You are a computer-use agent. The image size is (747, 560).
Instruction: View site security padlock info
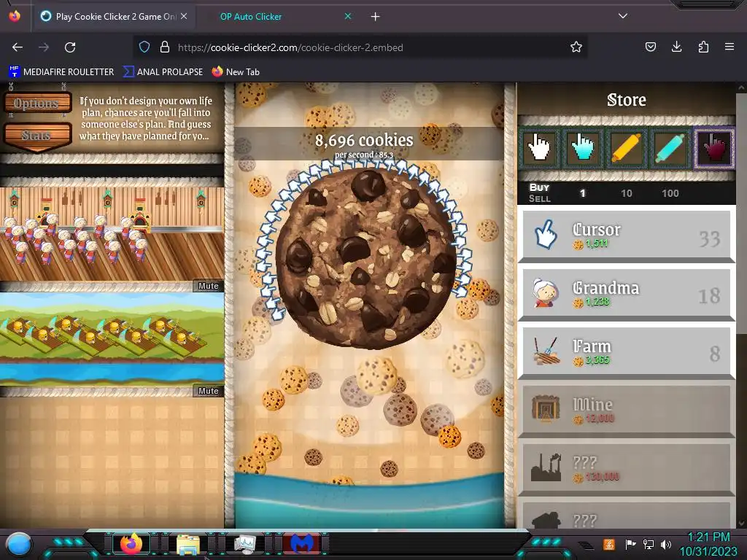165,47
